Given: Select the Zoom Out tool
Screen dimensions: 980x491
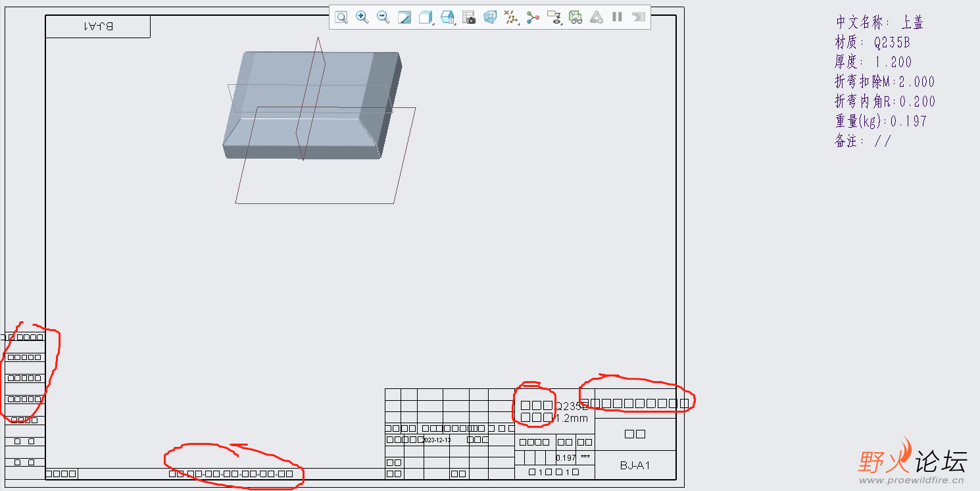Looking at the screenshot, I should point(383,17).
